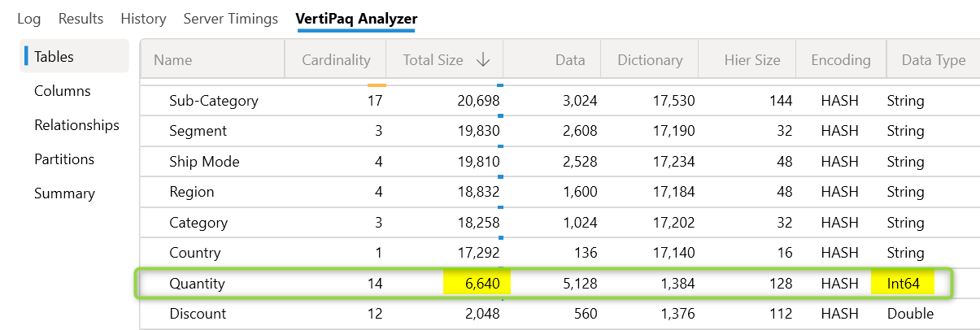Open the Columns view in sidebar
This screenshot has height=330, width=980.
[x=62, y=91]
